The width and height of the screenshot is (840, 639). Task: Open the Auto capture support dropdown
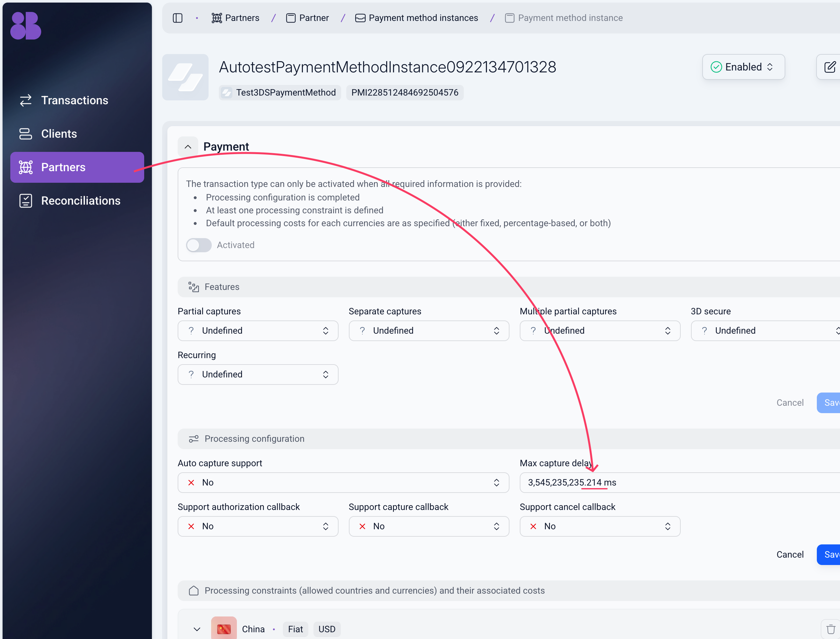coord(343,482)
